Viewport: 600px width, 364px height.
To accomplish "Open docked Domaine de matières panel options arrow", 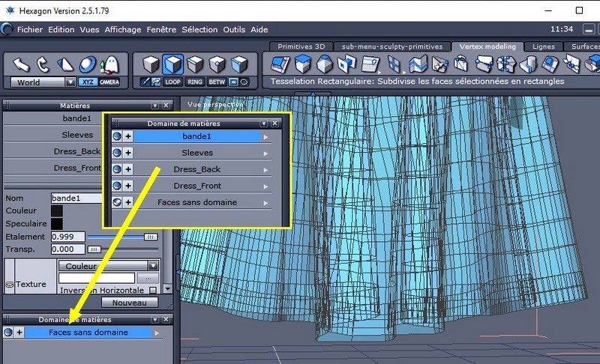I will (x=154, y=319).
